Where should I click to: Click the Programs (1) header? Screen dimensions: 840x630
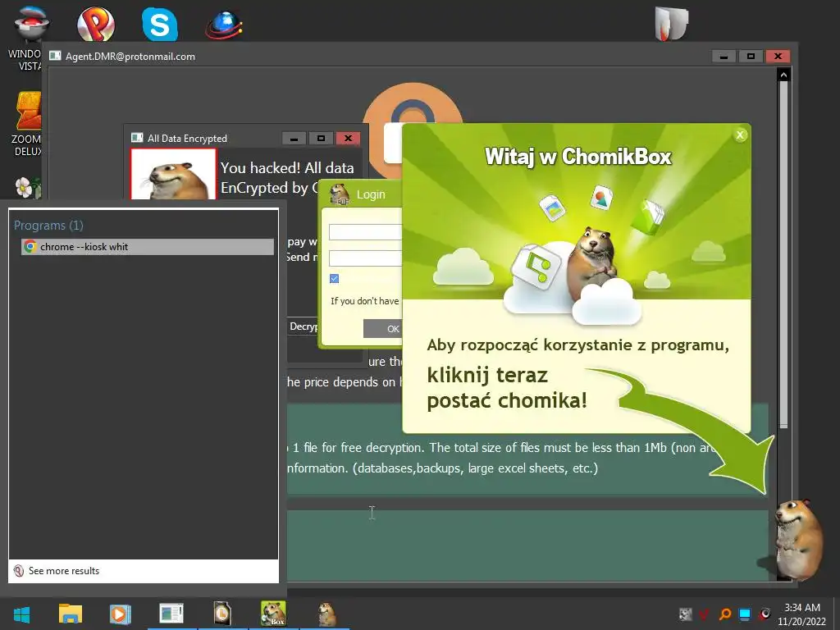coord(48,225)
